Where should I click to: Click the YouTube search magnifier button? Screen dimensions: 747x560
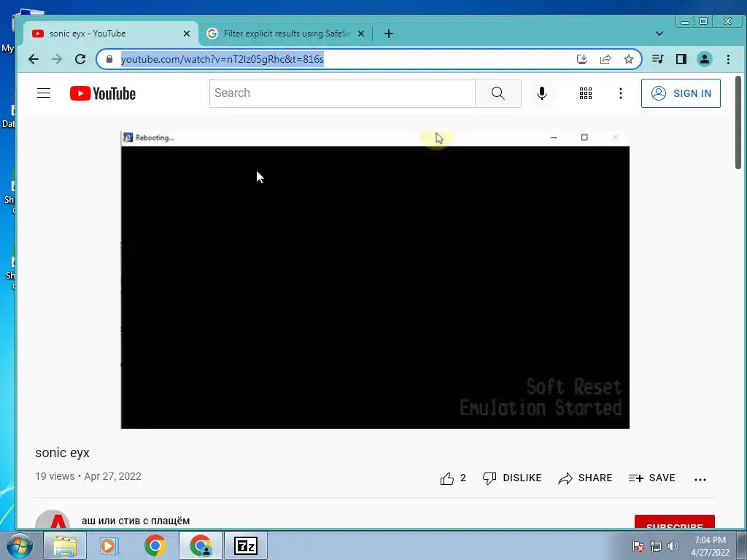coord(498,93)
